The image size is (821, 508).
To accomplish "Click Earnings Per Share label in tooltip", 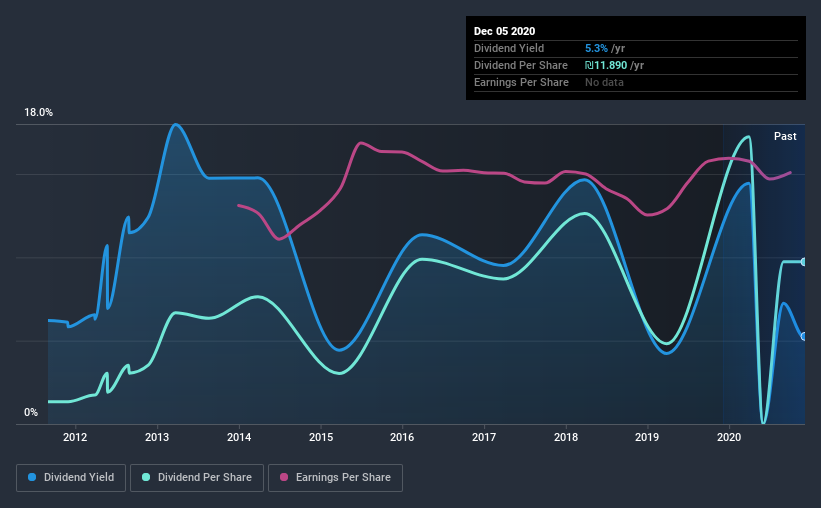I will (521, 82).
